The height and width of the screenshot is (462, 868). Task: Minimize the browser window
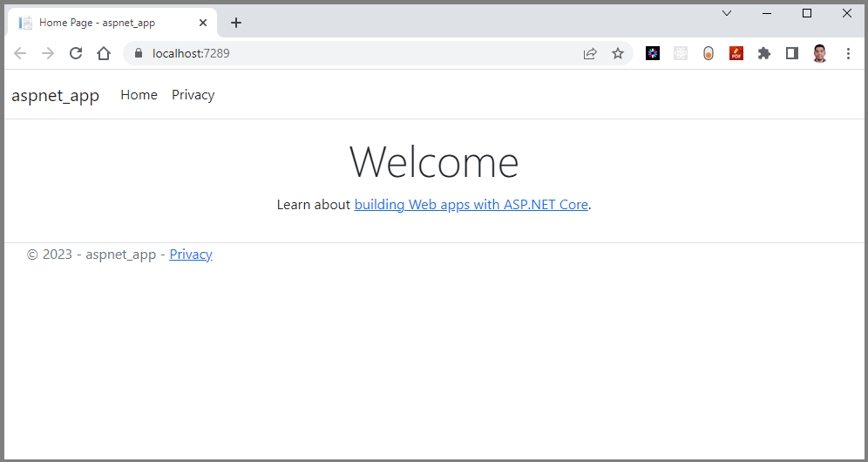(x=767, y=13)
